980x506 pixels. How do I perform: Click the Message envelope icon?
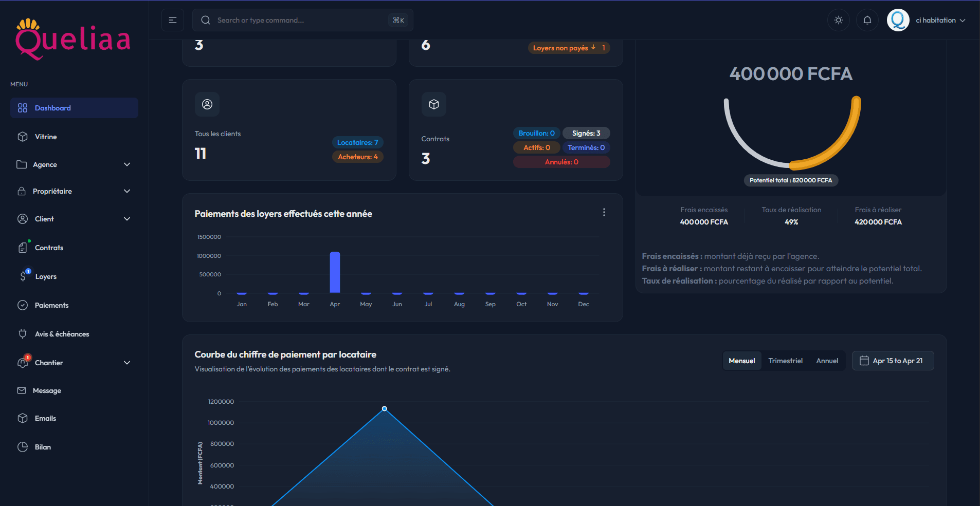point(22,390)
